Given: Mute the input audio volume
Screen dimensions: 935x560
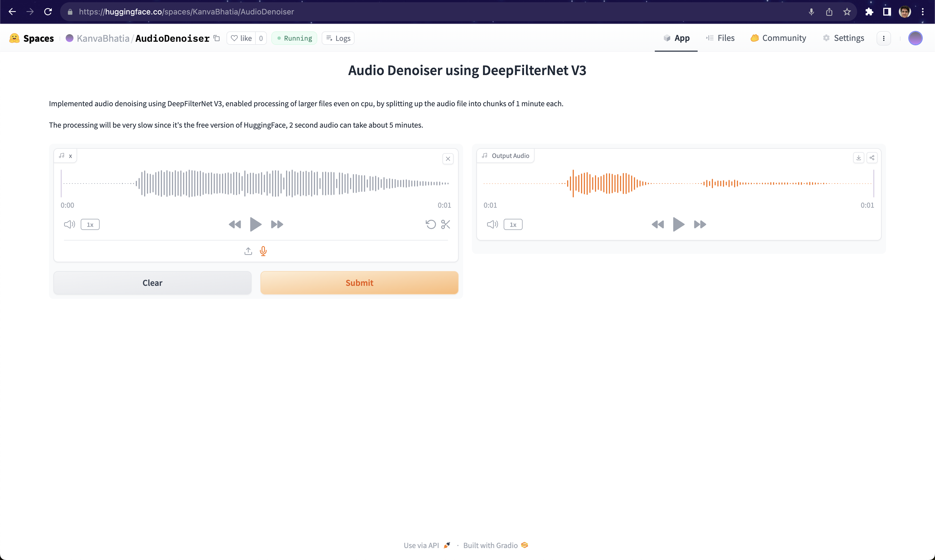Looking at the screenshot, I should pyautogui.click(x=70, y=225).
